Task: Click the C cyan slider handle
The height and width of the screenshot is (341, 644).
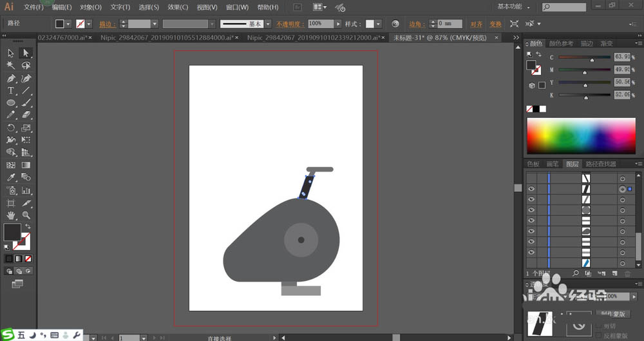Action: (592, 60)
